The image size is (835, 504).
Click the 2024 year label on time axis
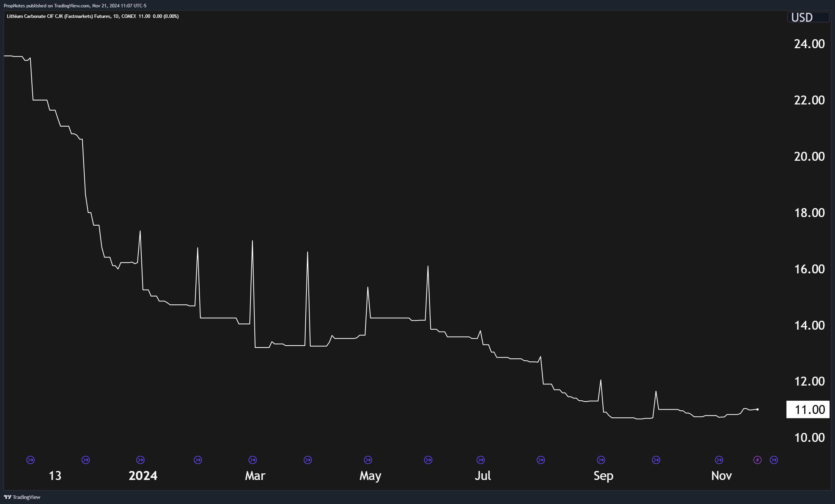143,476
